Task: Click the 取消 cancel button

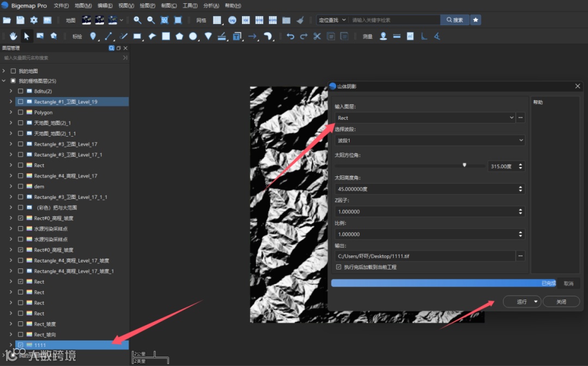Action: pyautogui.click(x=568, y=284)
